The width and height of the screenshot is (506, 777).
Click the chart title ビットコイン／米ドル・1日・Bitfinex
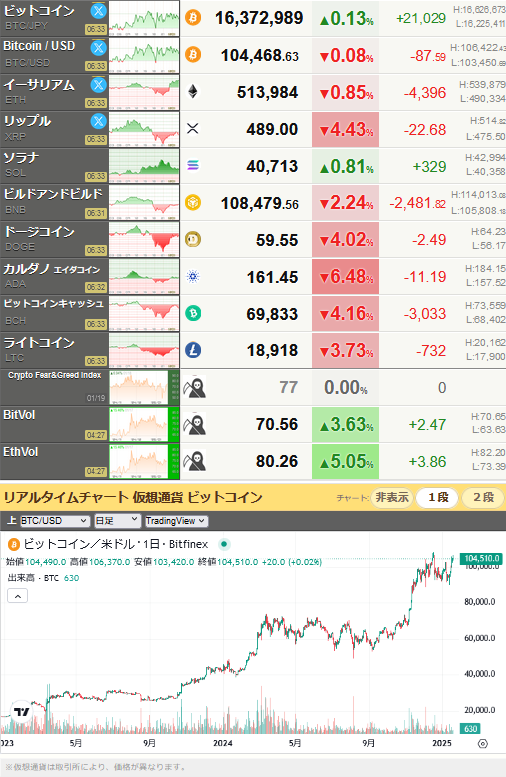(115, 544)
